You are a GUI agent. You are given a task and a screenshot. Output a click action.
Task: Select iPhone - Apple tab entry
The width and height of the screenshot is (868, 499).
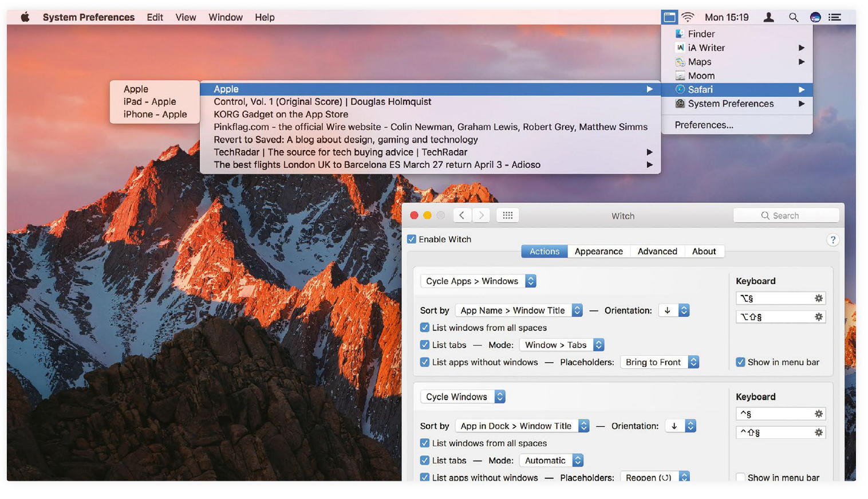pos(155,115)
